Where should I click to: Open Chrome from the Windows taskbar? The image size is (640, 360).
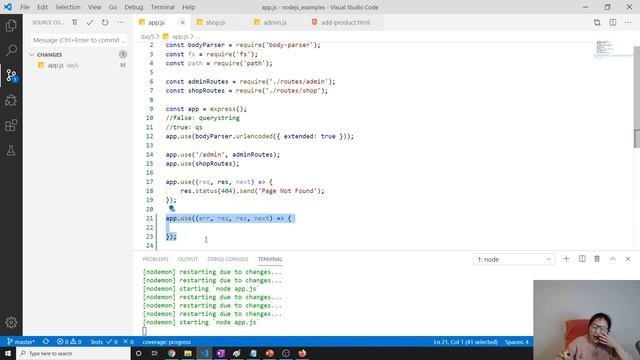click(x=171, y=353)
